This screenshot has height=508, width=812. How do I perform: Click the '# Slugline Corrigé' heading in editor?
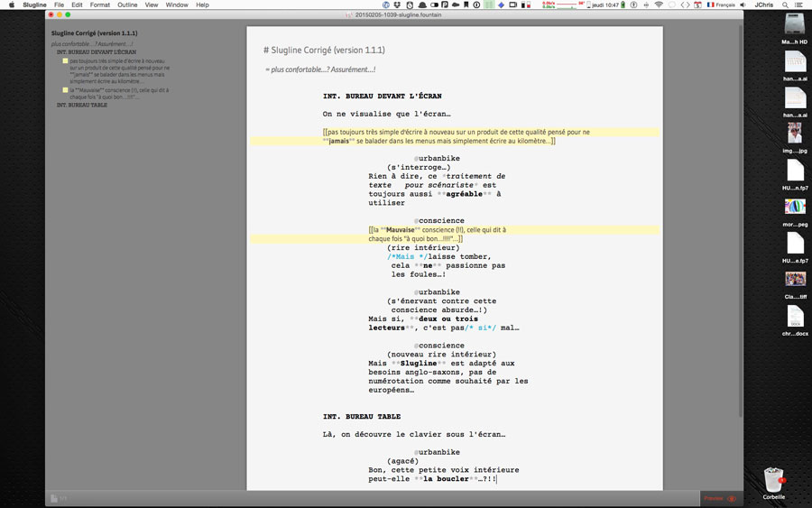324,51
